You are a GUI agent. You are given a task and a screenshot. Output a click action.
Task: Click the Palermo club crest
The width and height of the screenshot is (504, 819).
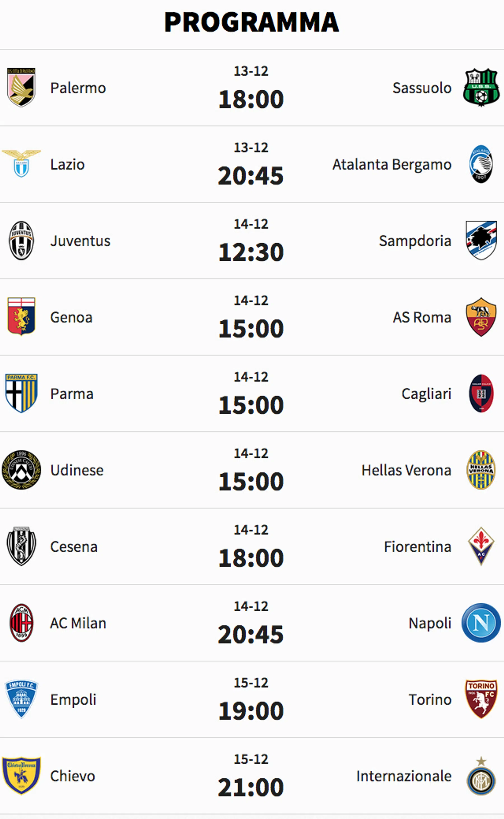21,87
